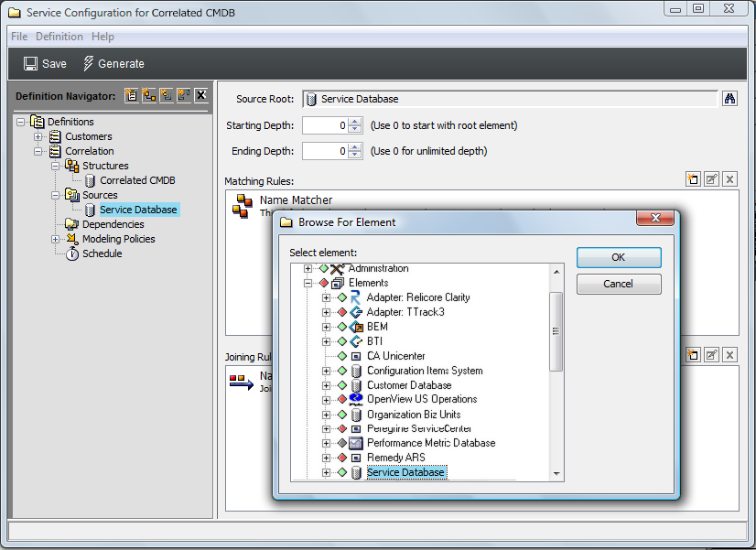756x550 pixels.
Task: Increase Starting Depth with up arrow
Action: (x=355, y=122)
